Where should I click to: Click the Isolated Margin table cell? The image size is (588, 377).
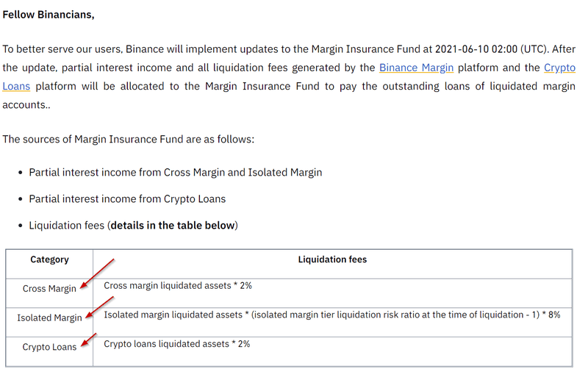[x=49, y=318]
